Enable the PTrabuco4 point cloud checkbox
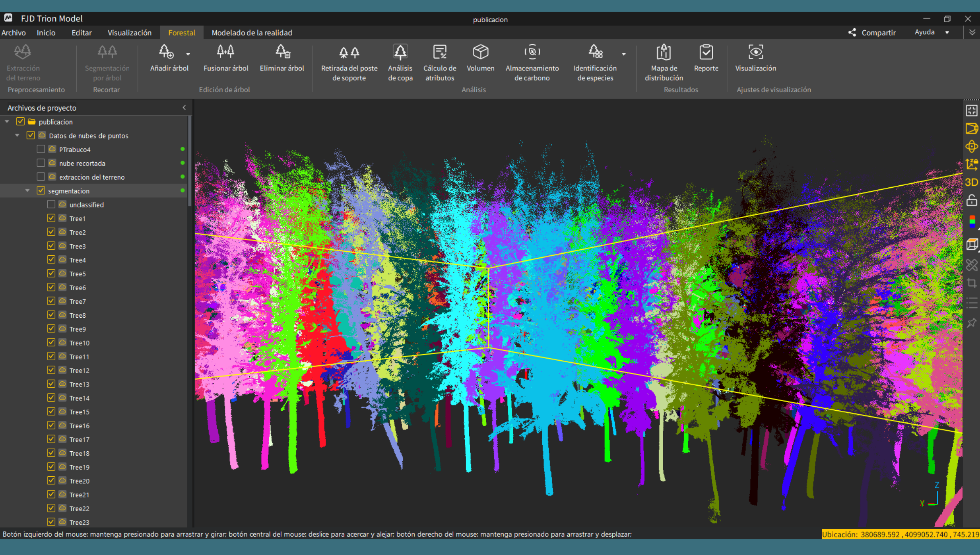This screenshot has width=980, height=555. 41,149
